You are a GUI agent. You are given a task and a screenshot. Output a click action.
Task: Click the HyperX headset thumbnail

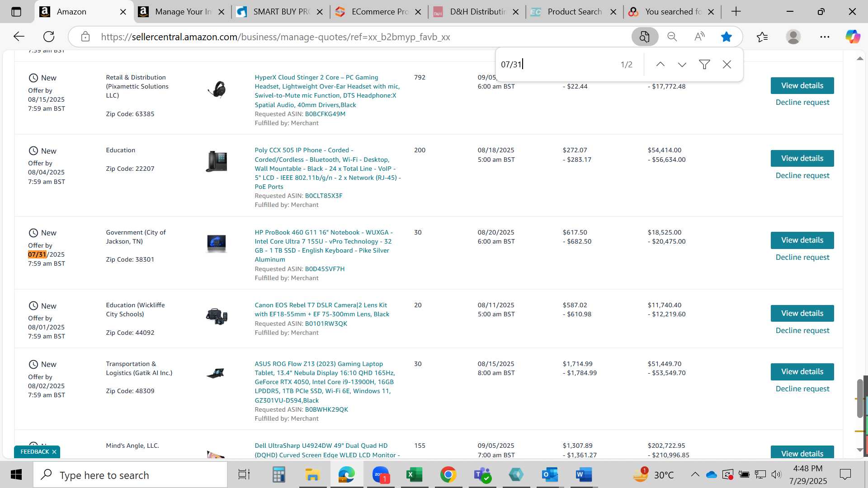coord(217,89)
